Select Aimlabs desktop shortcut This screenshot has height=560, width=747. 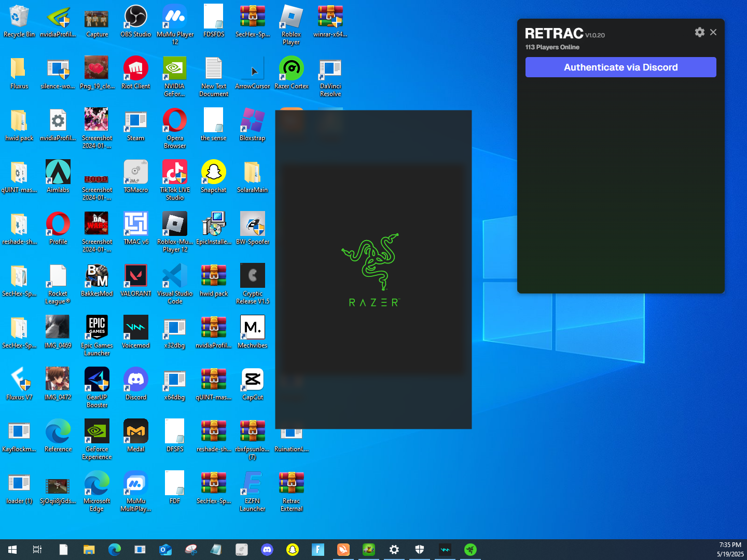tap(58, 177)
